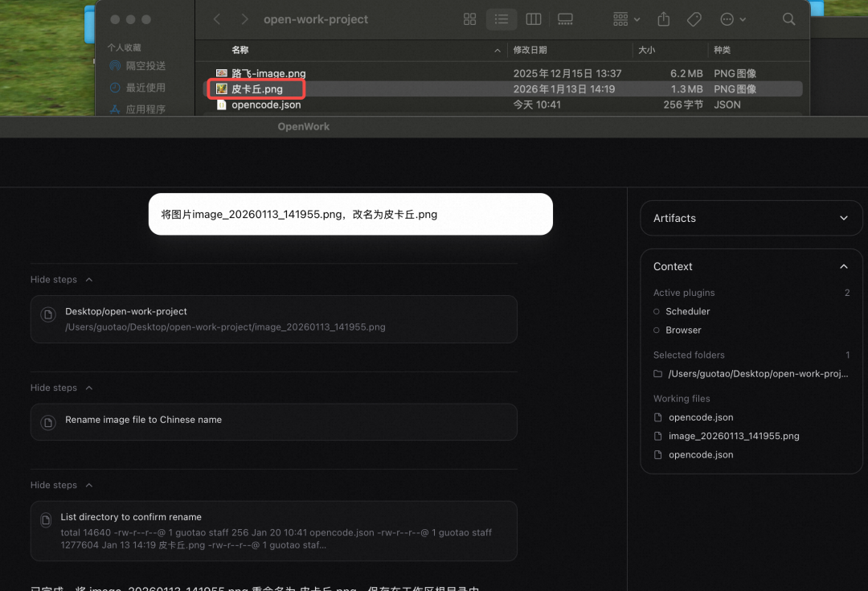Open the group-by dropdown in Finder toolbar
868x591 pixels.
click(626, 18)
